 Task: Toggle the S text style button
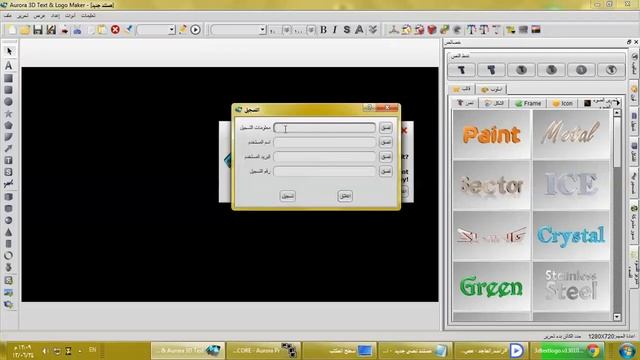coord(347,29)
